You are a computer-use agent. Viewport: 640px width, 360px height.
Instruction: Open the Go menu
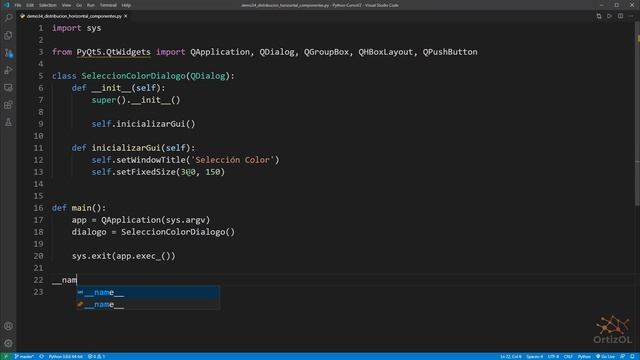point(79,5)
